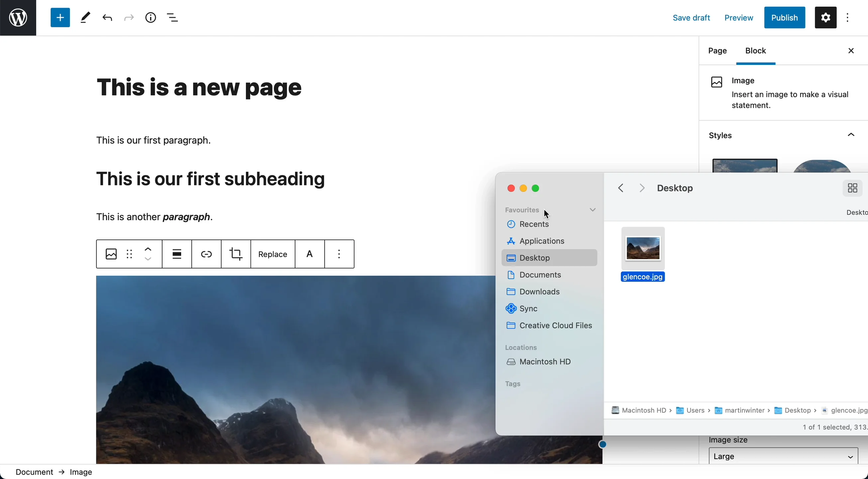Select the glencoe.jpg thumbnail
Viewport: 868px width, 479px height.
click(643, 248)
